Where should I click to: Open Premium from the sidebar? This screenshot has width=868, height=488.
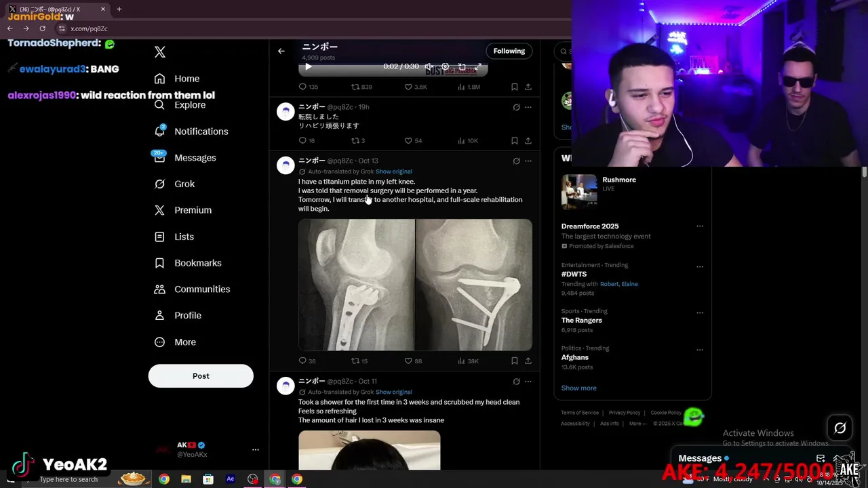click(x=183, y=210)
